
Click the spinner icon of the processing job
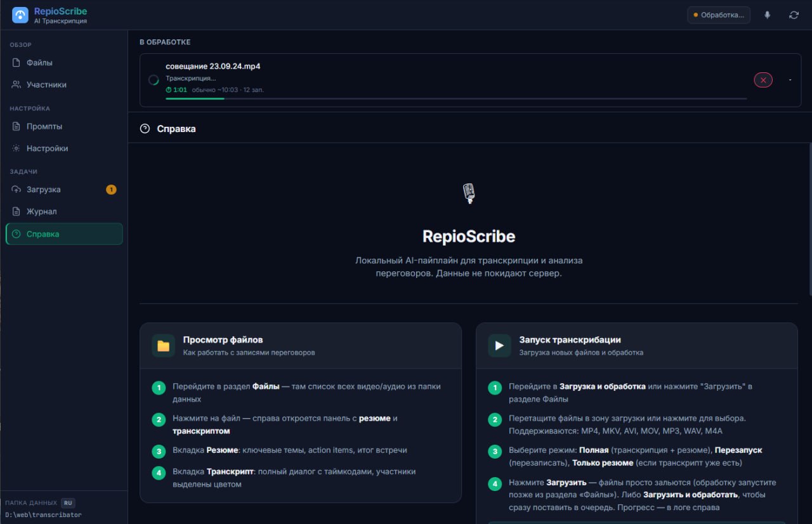point(154,80)
